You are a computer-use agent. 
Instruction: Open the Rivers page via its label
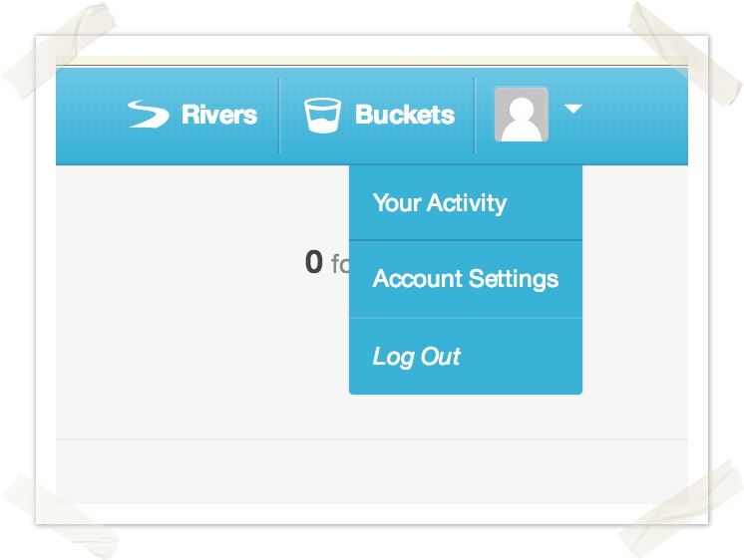(219, 115)
